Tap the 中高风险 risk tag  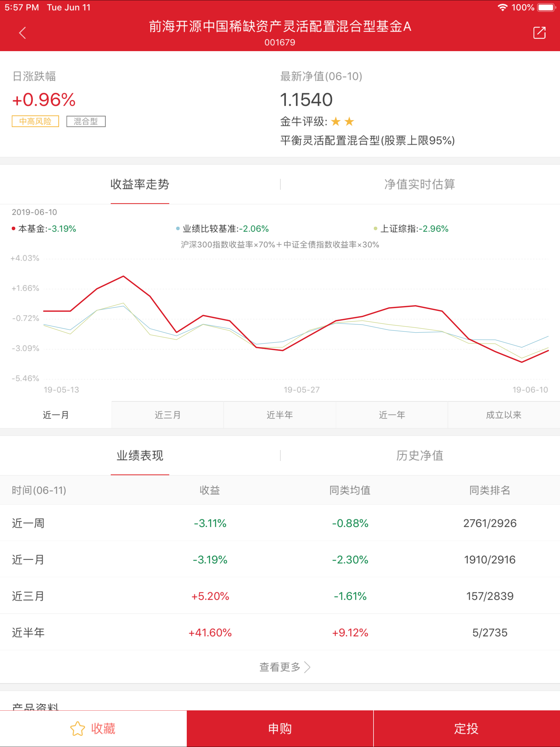tap(36, 121)
